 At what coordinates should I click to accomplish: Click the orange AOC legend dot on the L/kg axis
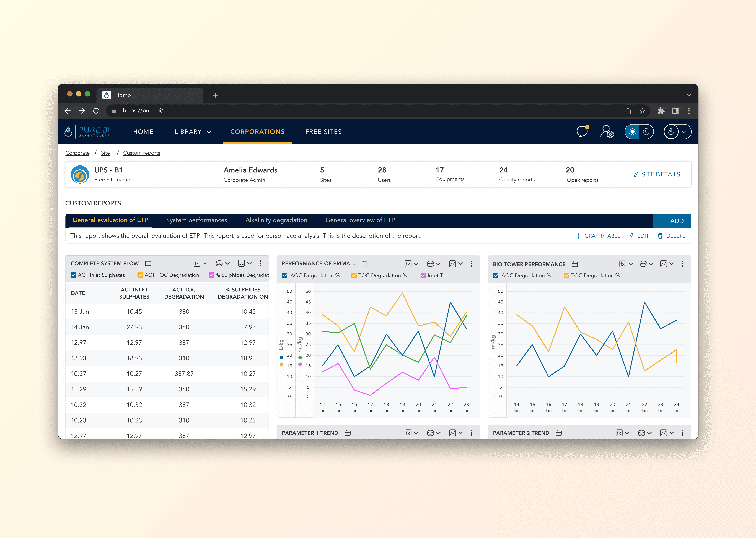(x=281, y=364)
